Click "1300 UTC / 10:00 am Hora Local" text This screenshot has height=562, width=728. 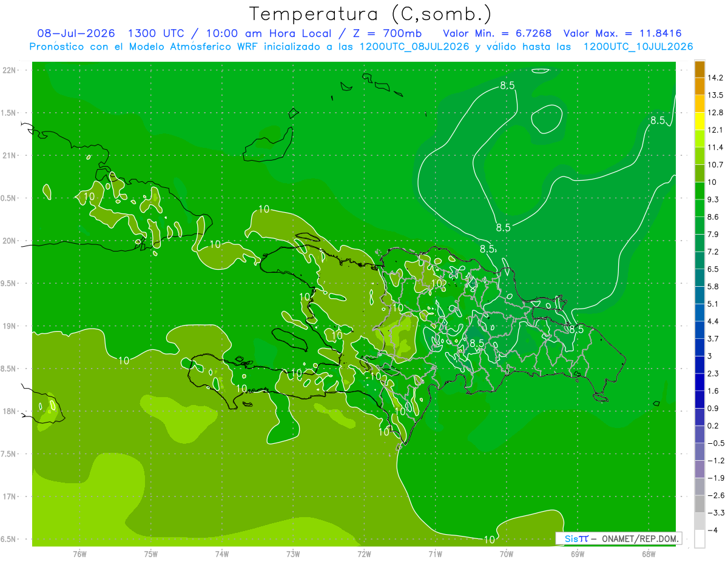coord(230,33)
